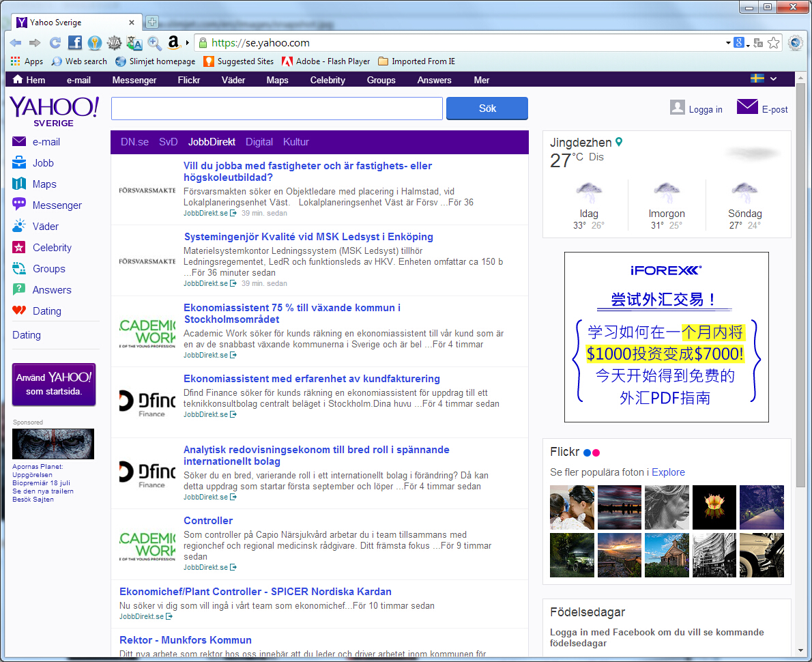Select the SvD news tab

(x=169, y=142)
